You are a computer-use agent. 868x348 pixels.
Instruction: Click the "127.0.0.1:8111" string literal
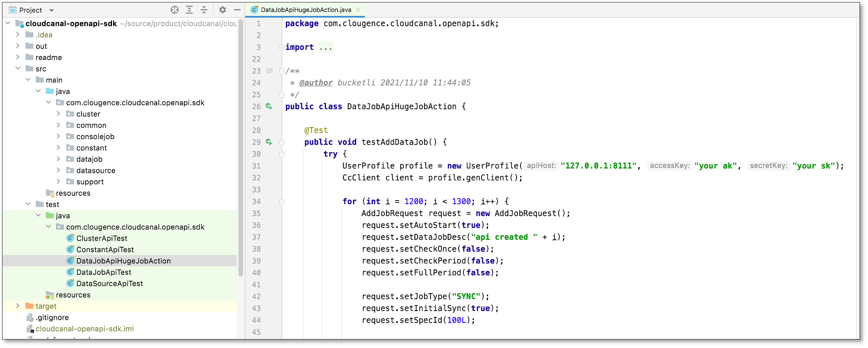tap(599, 166)
